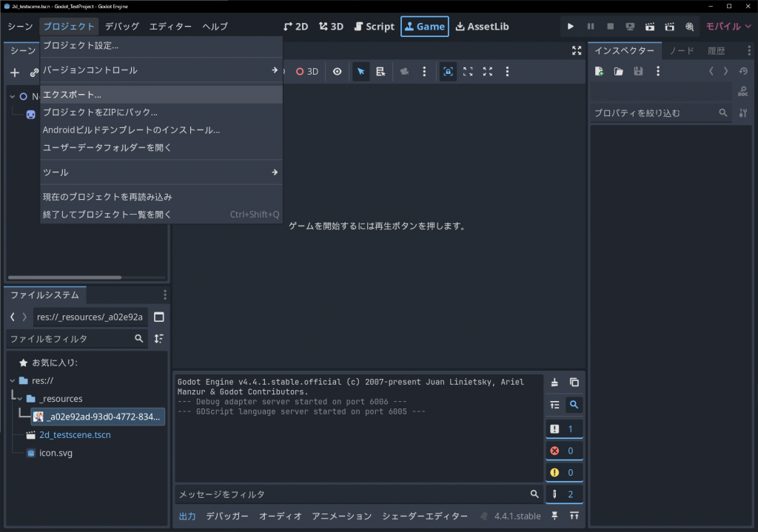Switch to the デバッガー bottom panel tab
758x532 pixels.
pyautogui.click(x=227, y=516)
